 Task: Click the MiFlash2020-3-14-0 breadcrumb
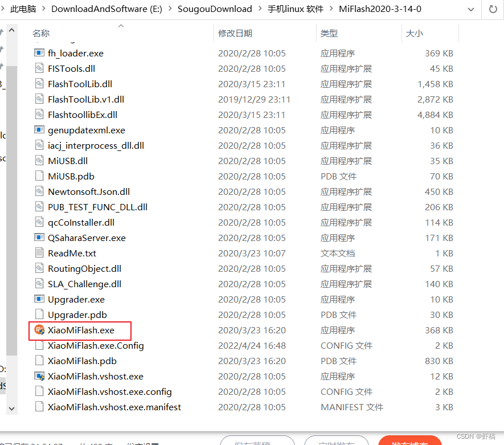pos(380,9)
